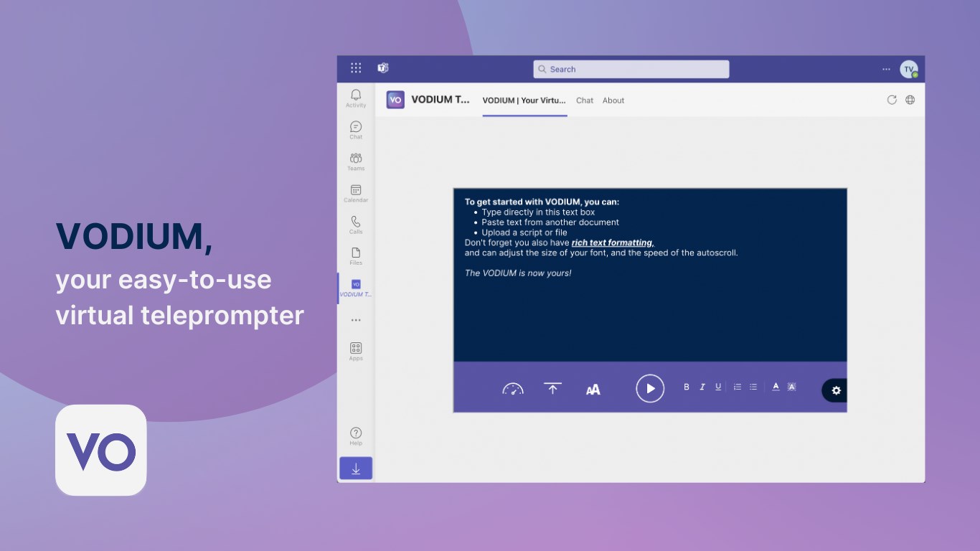
Task: Click 'Type directly in this text box' bullet
Action: (538, 212)
